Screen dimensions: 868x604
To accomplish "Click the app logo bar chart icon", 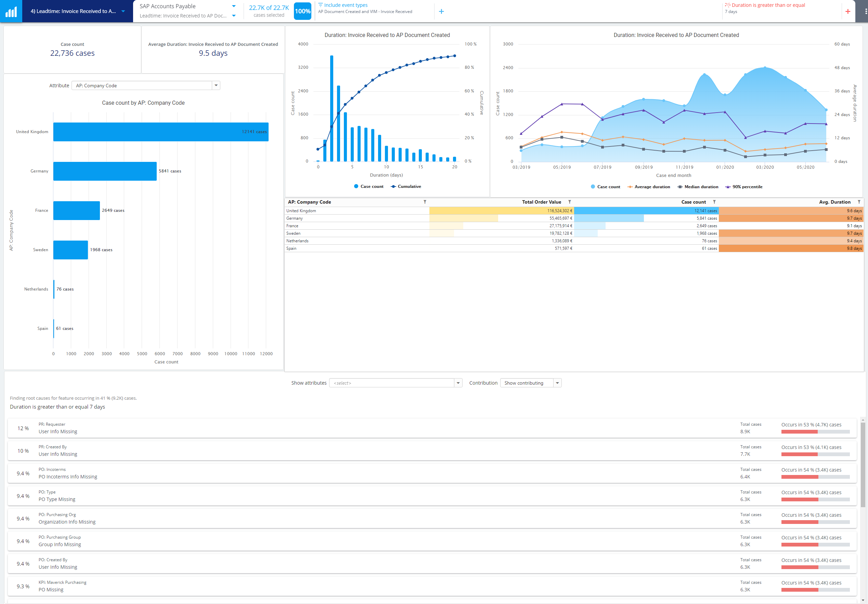I will point(11,11).
